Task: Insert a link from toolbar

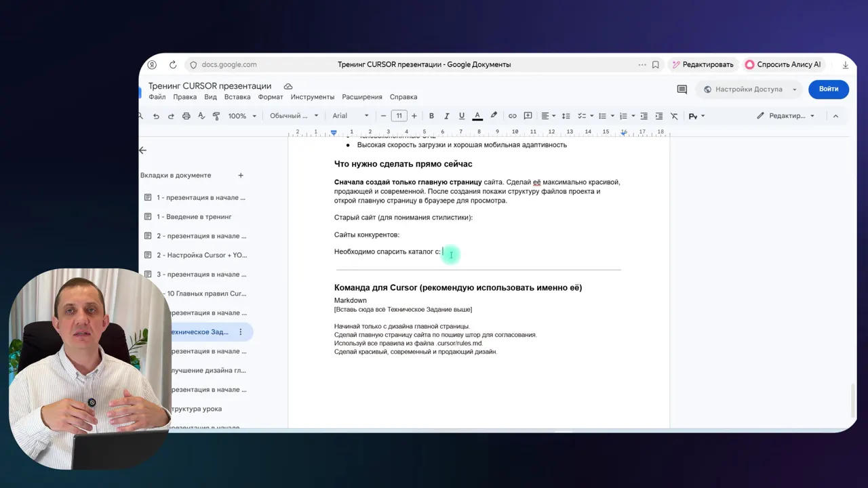Action: pyautogui.click(x=513, y=116)
